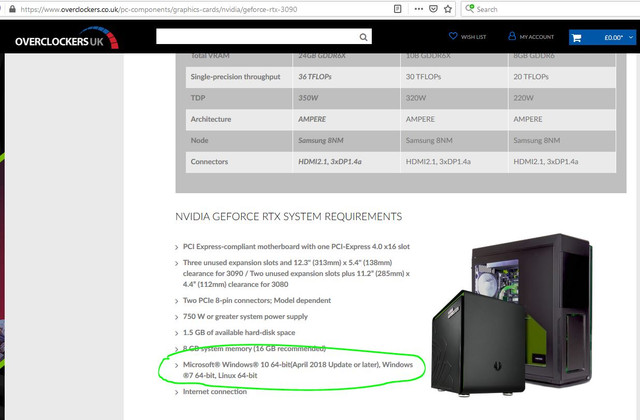Click the Two PCIe 8-pin connectors requirement
Image resolution: width=640 pixels, height=420 pixels.
click(257, 300)
